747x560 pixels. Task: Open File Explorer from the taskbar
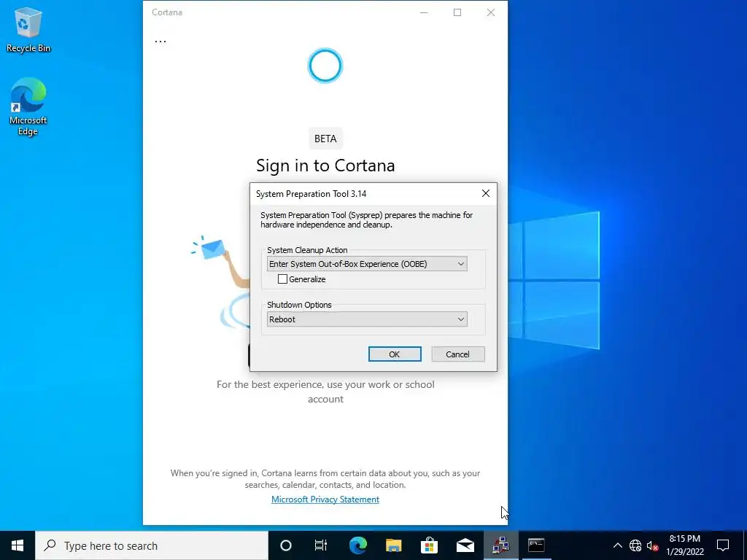pyautogui.click(x=393, y=545)
